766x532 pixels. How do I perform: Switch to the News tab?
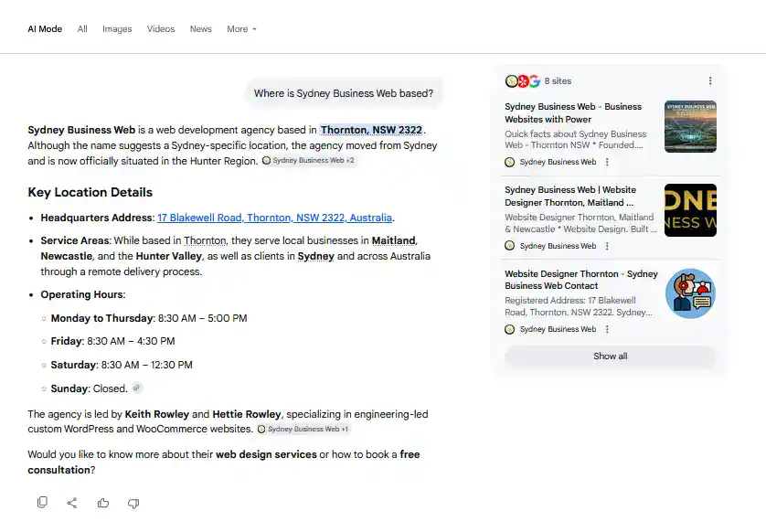click(x=201, y=29)
